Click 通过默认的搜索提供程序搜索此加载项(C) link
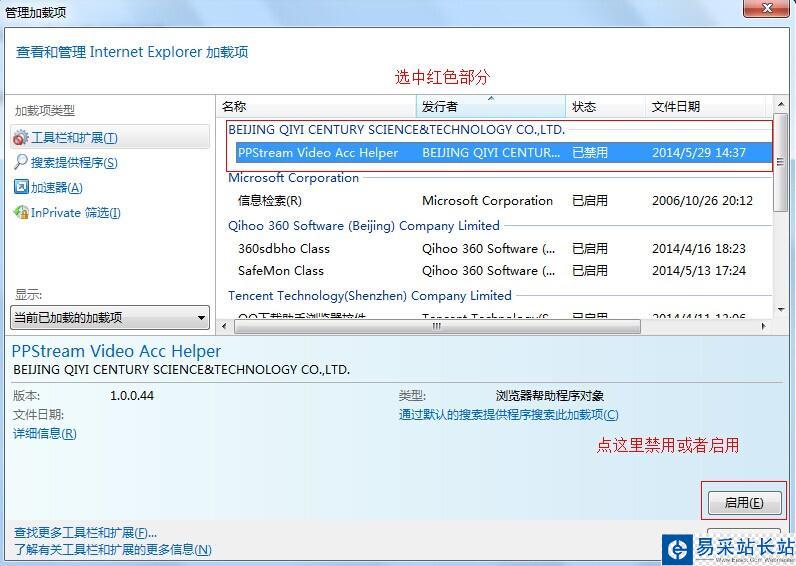The image size is (796, 566). [509, 415]
